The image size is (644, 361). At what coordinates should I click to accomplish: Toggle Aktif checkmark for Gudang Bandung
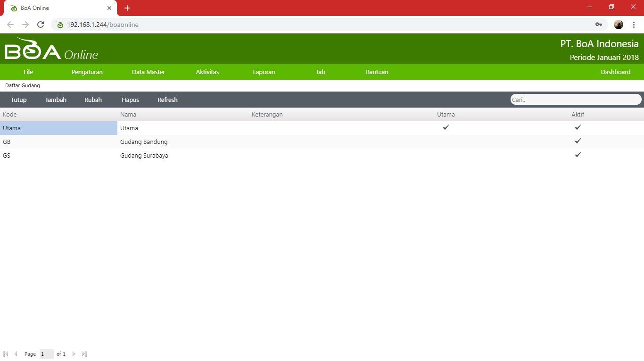click(x=578, y=141)
